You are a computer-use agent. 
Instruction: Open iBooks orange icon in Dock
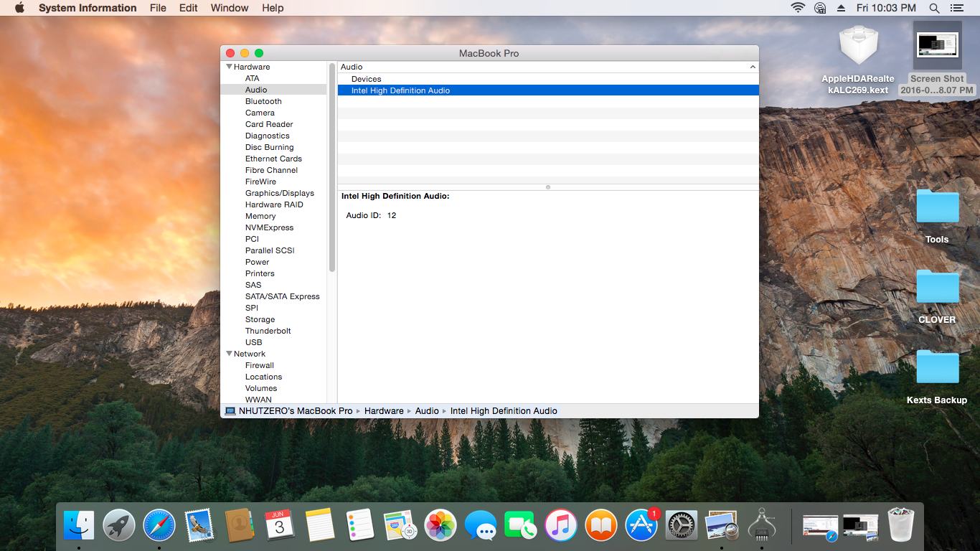pyautogui.click(x=601, y=525)
